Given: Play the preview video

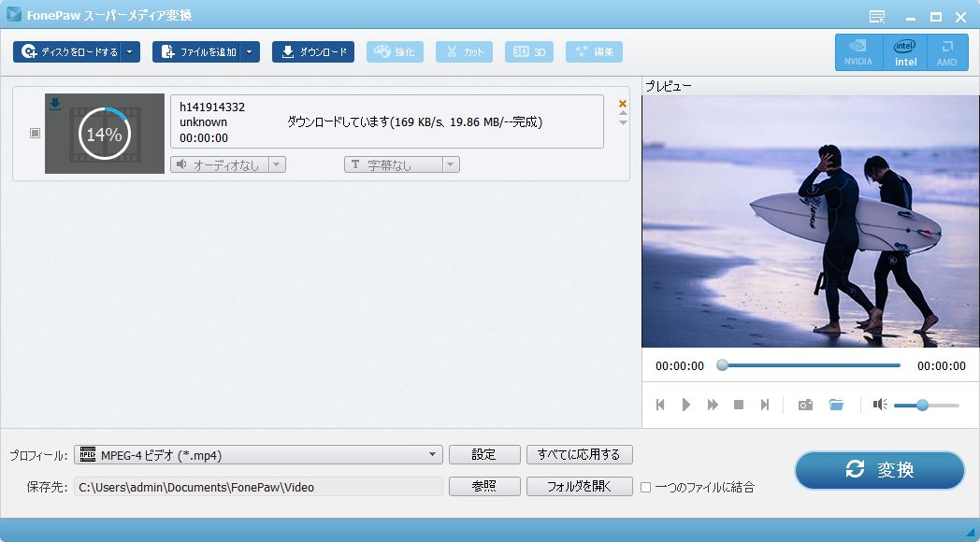Looking at the screenshot, I should pyautogui.click(x=685, y=405).
